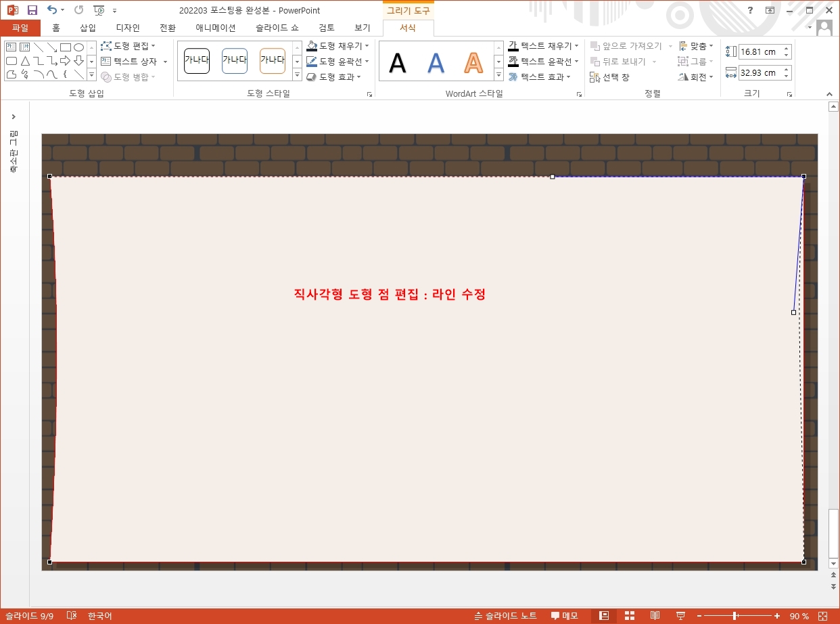
Task: Select the rounded rectangle shape
Action: coord(11,61)
